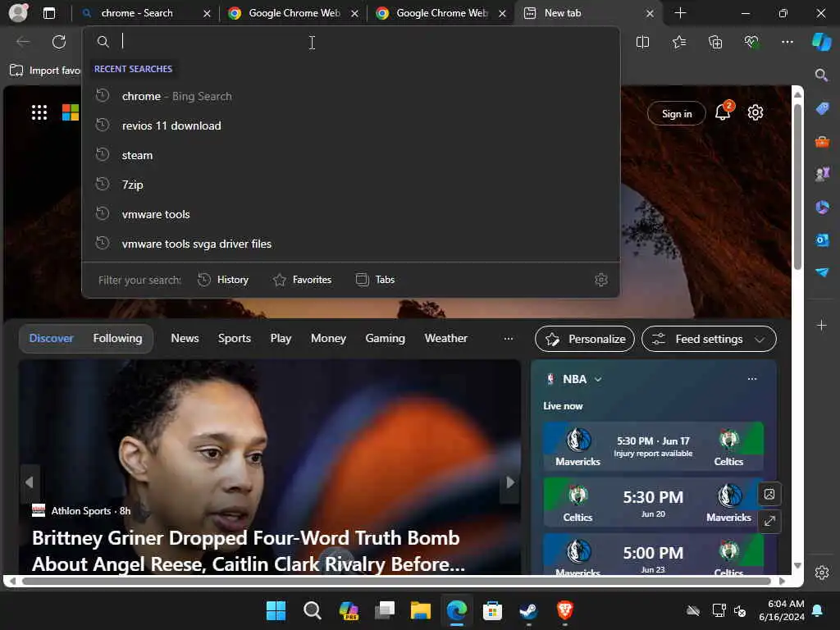Open Tools briefcase icon in sidebar

[822, 141]
